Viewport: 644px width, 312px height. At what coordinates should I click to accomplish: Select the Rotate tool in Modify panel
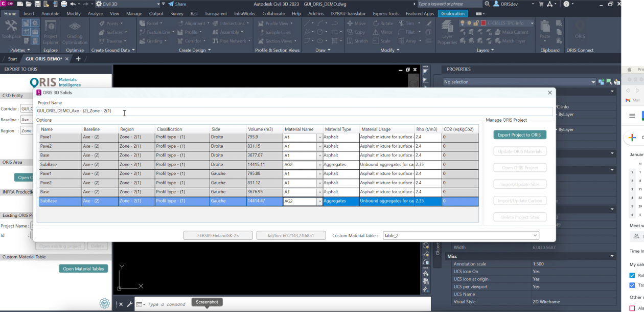click(x=383, y=24)
